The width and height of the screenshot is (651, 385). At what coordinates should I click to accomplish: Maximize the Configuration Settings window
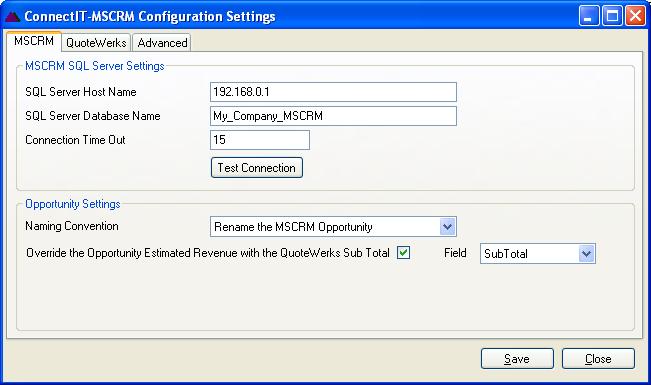click(x=612, y=16)
